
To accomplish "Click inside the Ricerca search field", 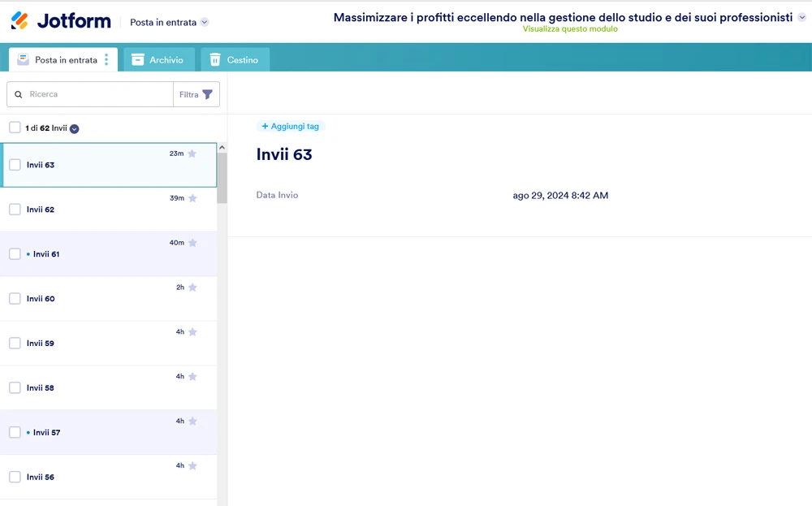I will coord(89,94).
